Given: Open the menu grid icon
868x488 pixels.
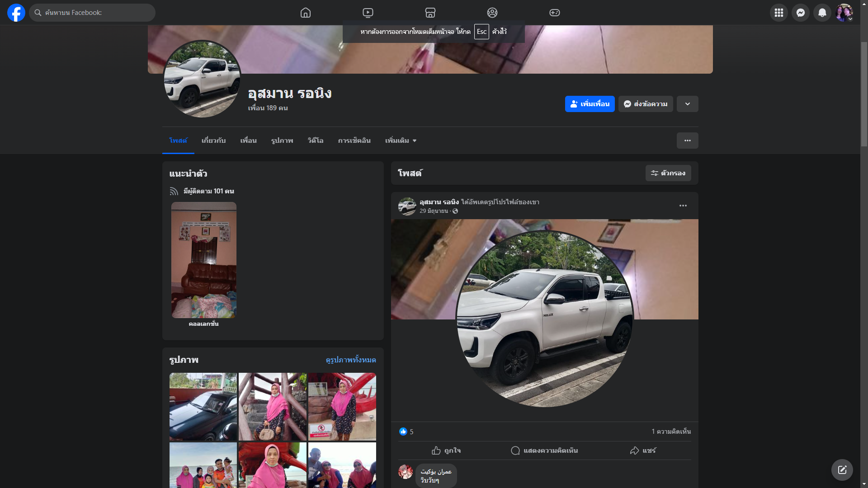Looking at the screenshot, I should coord(778,13).
